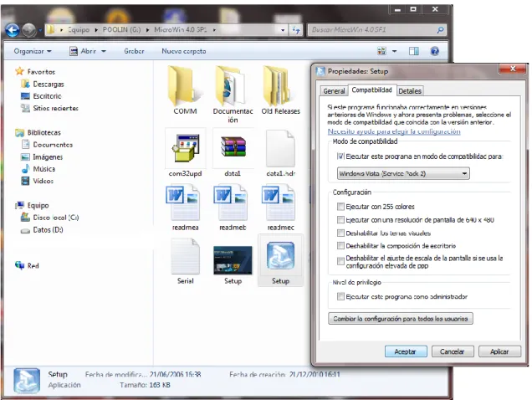Select the readmea Word document

point(185,208)
